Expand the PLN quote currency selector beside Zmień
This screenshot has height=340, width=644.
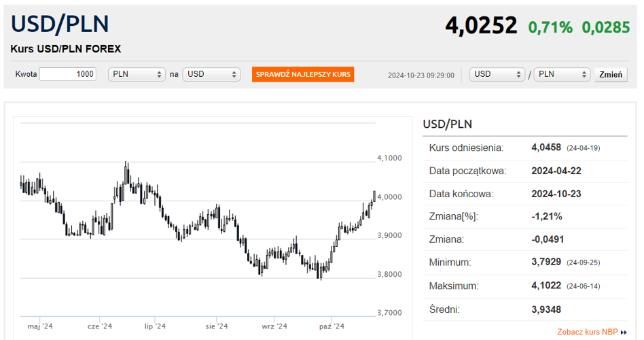tap(562, 74)
